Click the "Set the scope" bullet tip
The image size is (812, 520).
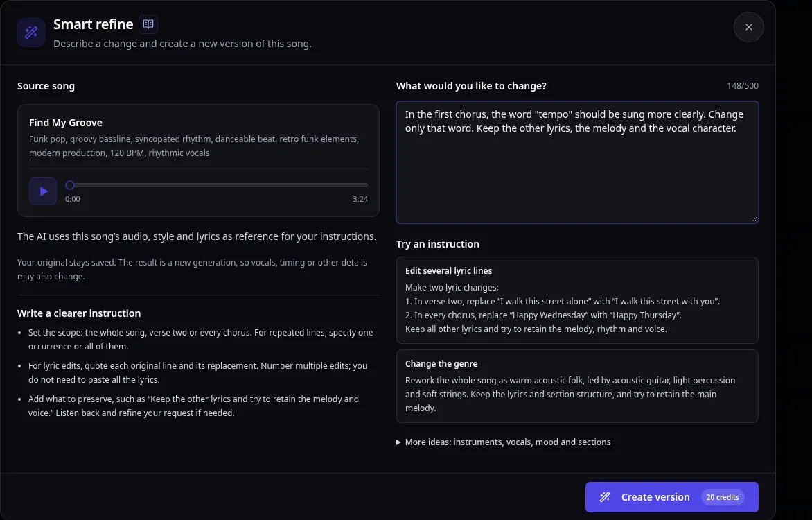coord(200,339)
